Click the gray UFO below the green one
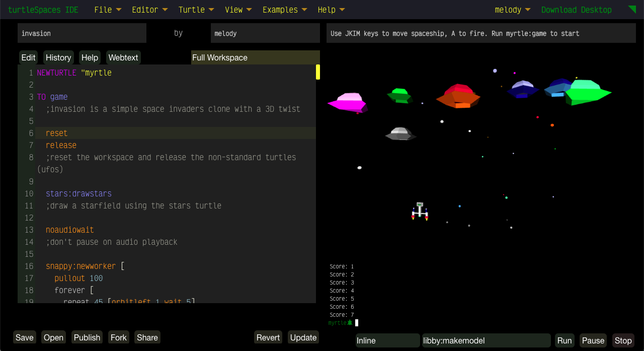 pos(400,134)
